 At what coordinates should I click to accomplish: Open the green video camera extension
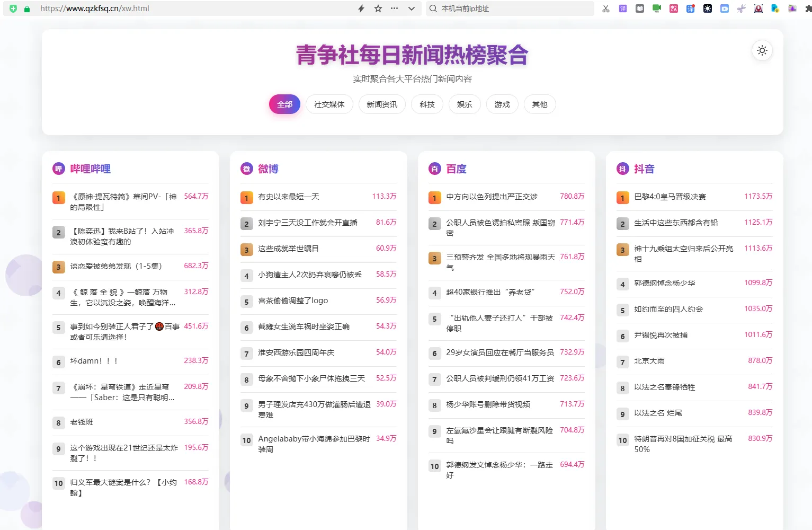tap(657, 8)
